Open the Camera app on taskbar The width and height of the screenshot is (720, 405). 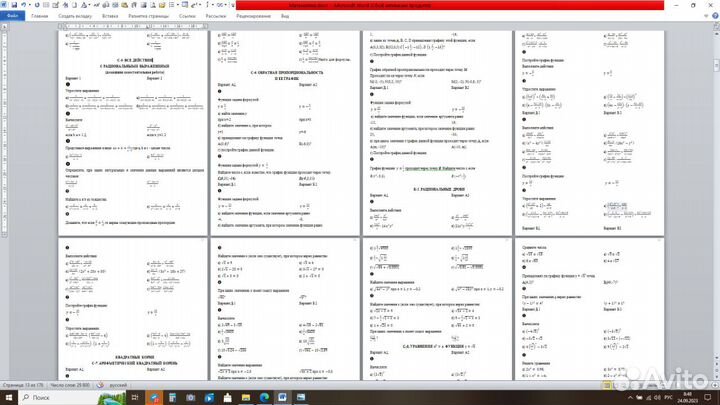pos(191,397)
